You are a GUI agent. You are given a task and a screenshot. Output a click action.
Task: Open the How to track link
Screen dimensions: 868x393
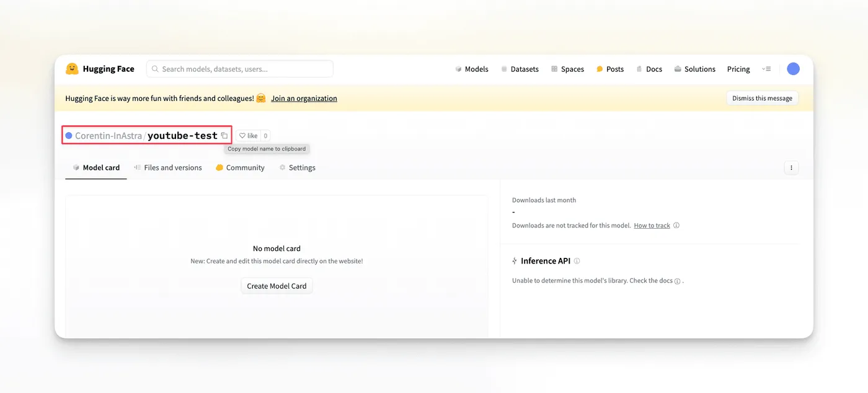652,226
